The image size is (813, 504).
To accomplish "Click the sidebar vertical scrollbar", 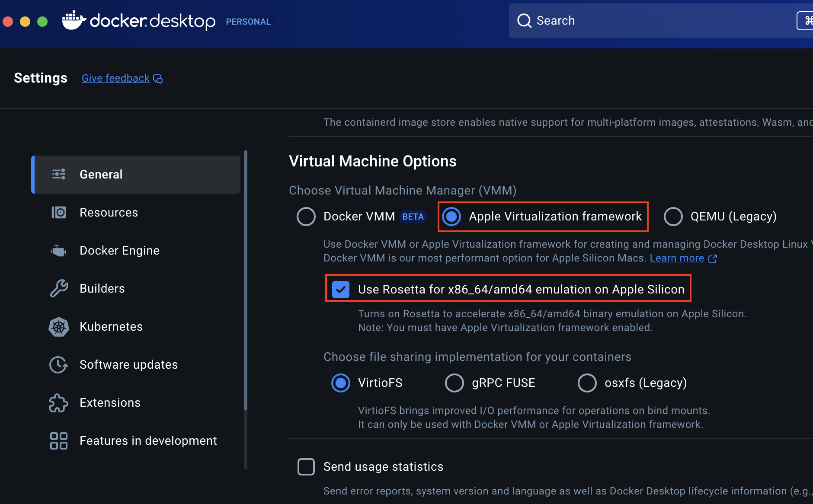I will (246, 280).
